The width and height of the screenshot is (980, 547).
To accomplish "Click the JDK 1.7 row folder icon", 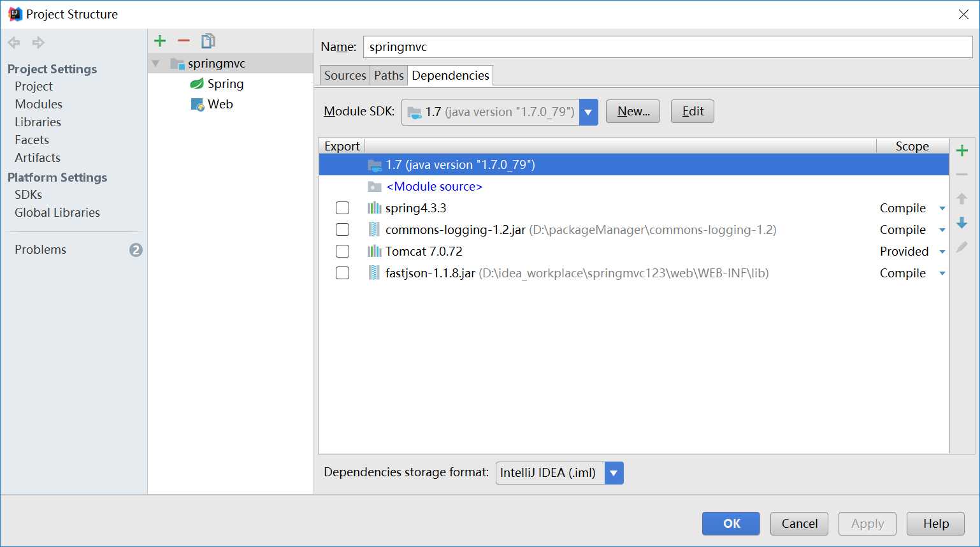I will click(x=375, y=165).
